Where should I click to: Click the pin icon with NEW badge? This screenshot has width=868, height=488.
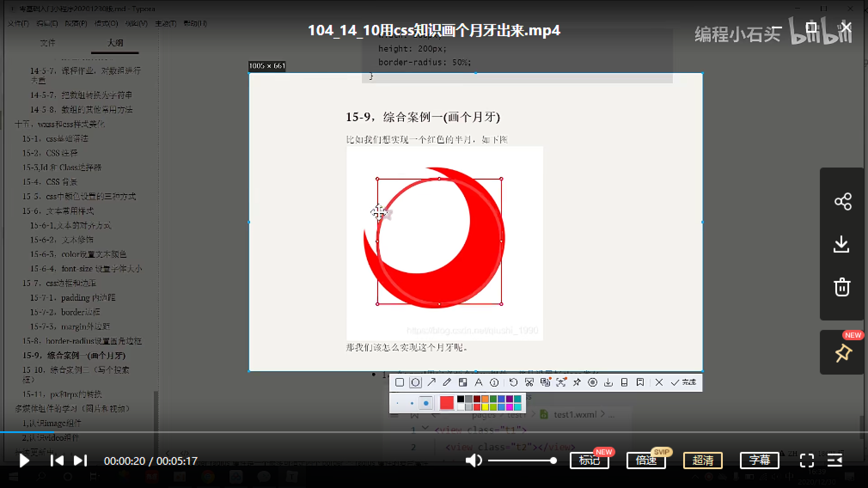(843, 353)
